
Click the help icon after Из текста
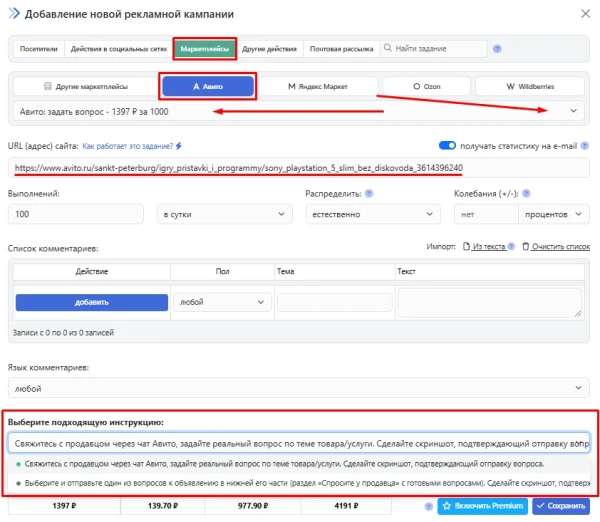(x=512, y=247)
